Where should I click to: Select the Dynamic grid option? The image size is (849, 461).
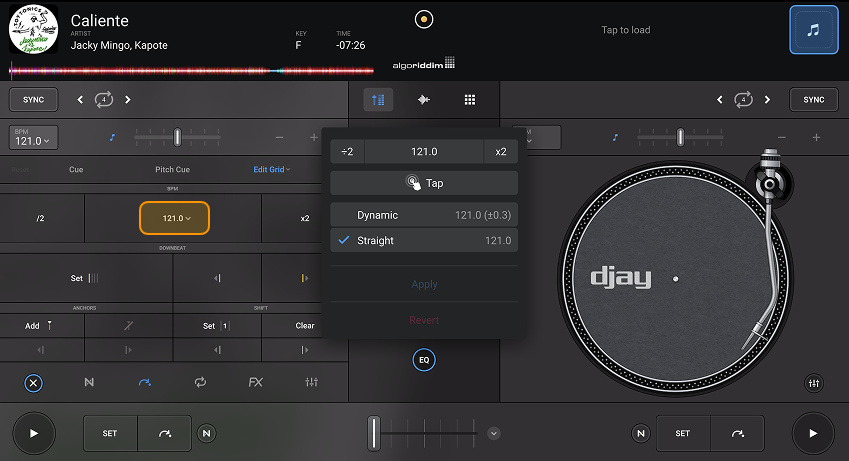(424, 215)
